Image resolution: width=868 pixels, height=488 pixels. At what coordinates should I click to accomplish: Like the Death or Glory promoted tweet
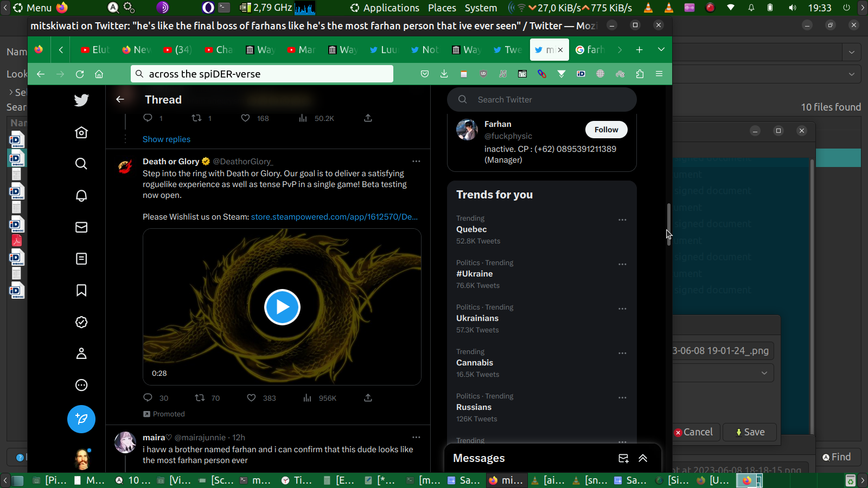[x=251, y=398]
